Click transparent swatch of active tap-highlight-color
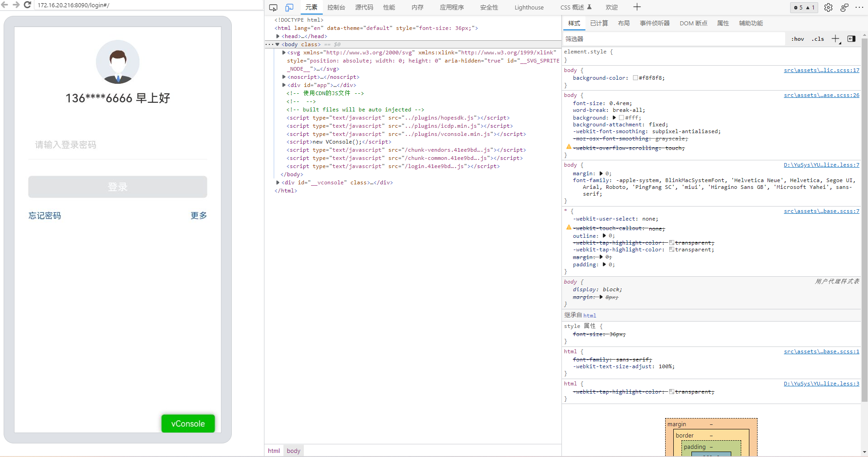Viewport: 868px width, 457px height. [671, 250]
